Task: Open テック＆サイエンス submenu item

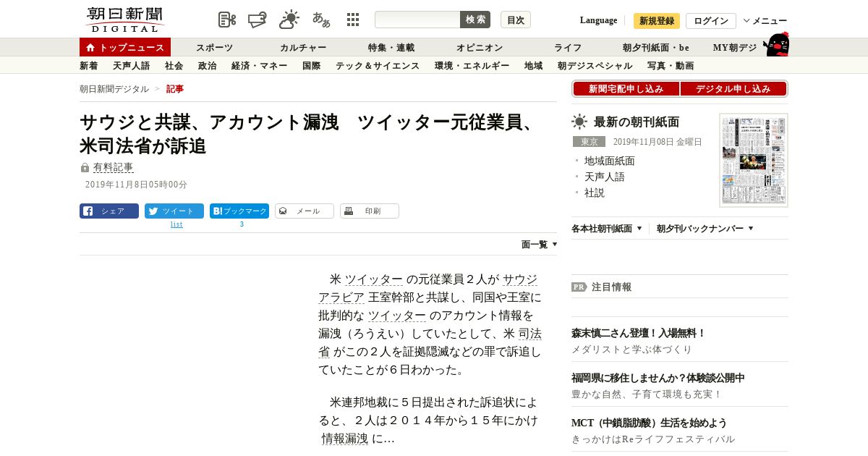Action: pos(378,66)
